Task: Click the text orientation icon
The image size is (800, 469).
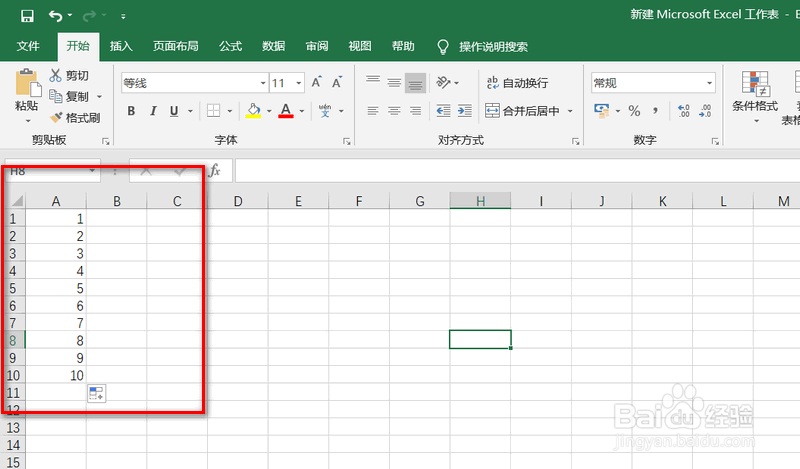Action: pos(443,82)
